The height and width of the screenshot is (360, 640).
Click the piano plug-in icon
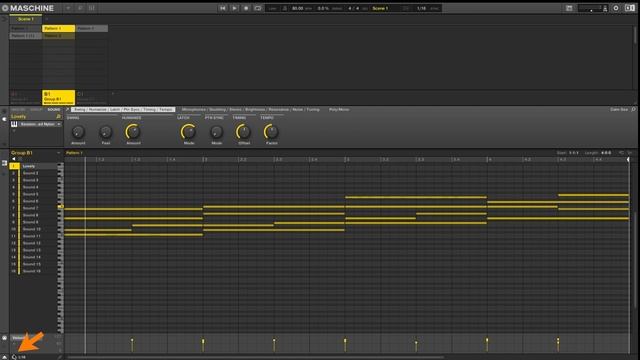point(14,124)
